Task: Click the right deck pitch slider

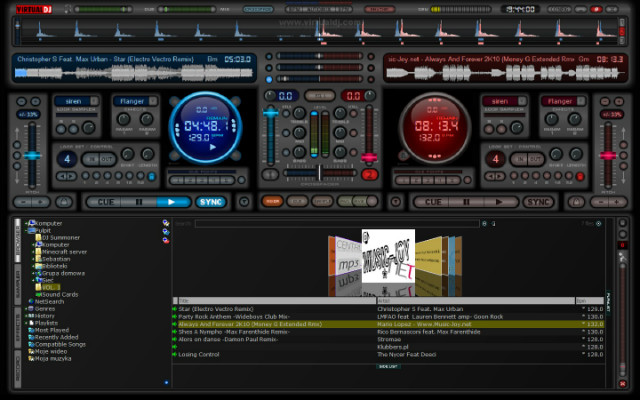Action: (x=608, y=156)
